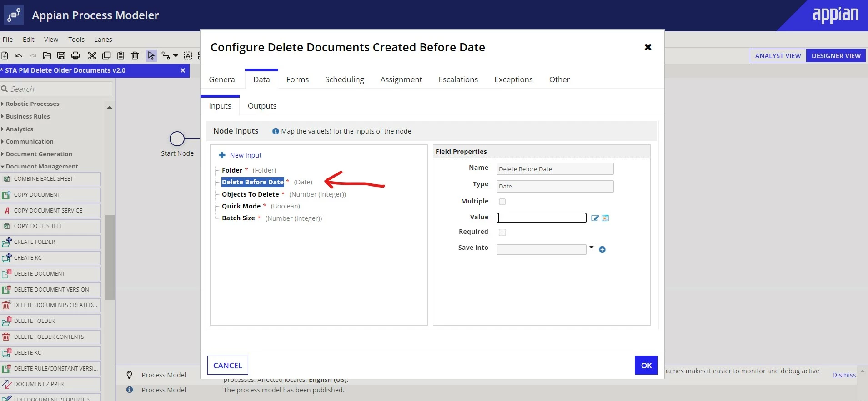Click the Copy toolbar icon
Screen dimensions: 868x401
(106, 56)
